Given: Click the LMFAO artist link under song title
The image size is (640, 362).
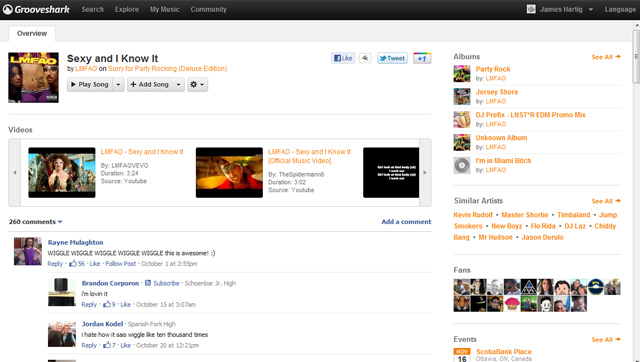Looking at the screenshot, I should [x=86, y=69].
